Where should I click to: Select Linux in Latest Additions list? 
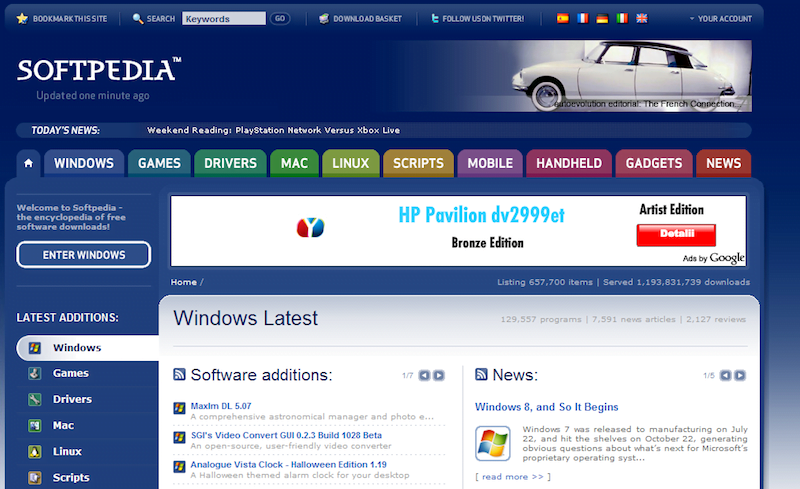point(67,452)
